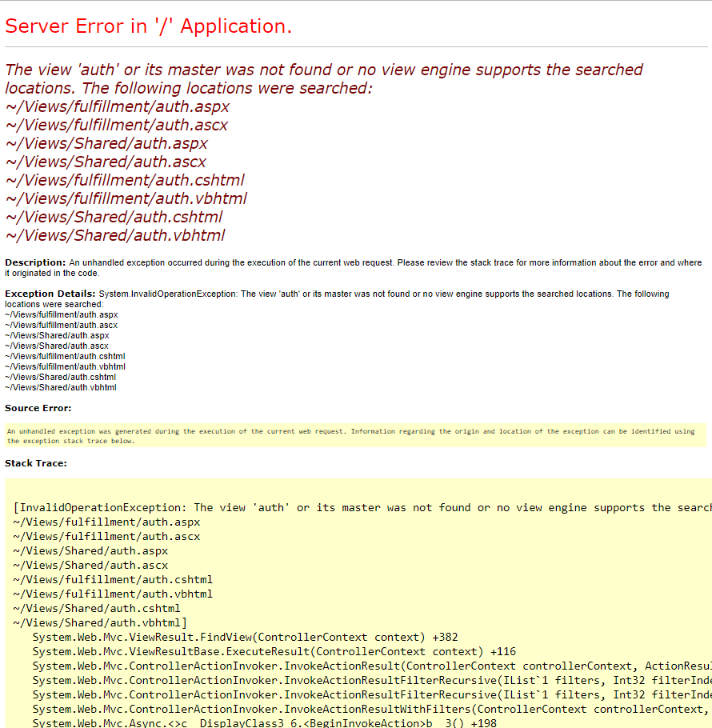Click ~/Views/Shared/auth.vbhtml under Exception Details
The width and height of the screenshot is (712, 728).
(x=61, y=387)
